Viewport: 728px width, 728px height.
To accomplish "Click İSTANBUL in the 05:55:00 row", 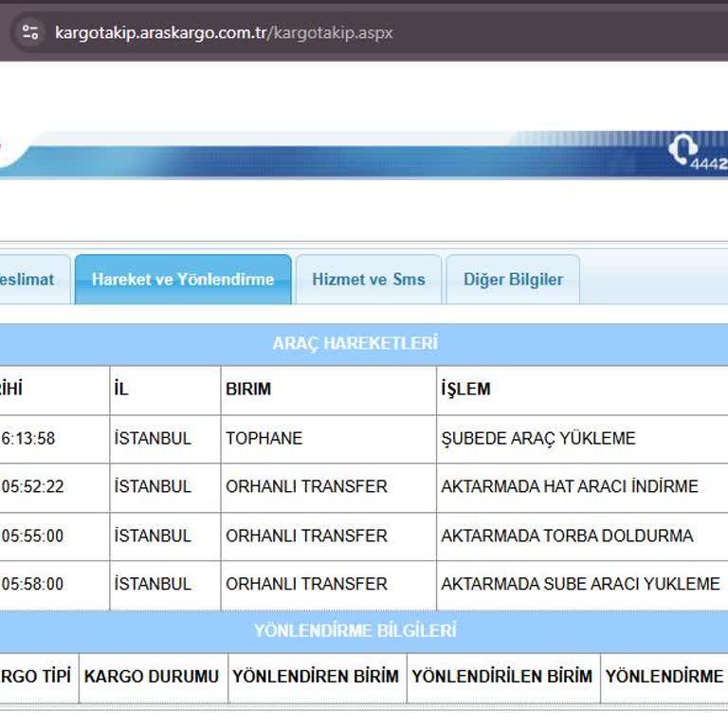I will (165, 537).
